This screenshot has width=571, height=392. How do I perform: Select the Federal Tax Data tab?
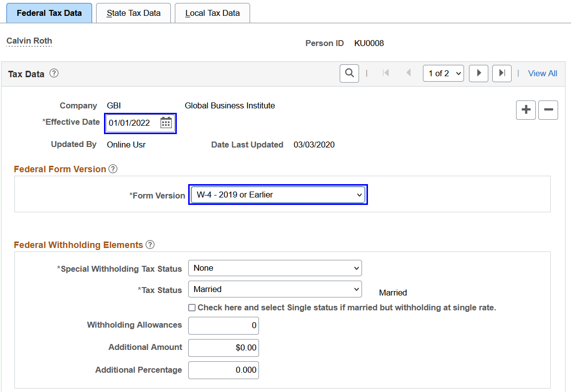coord(49,13)
